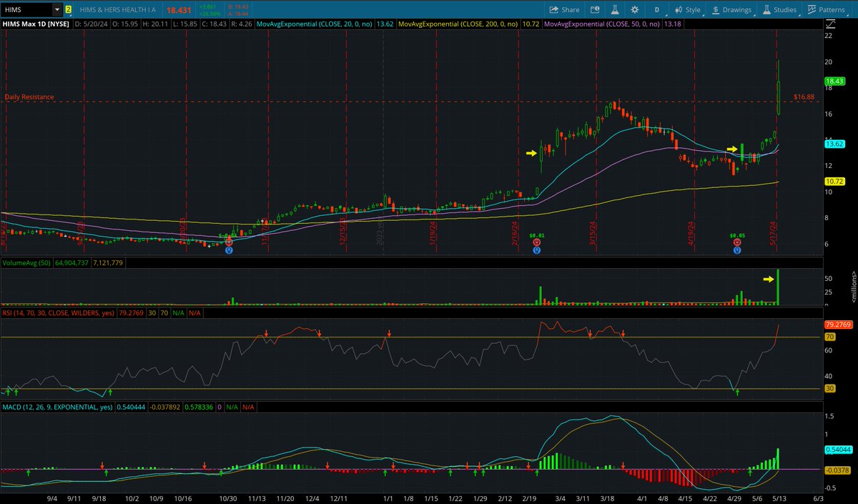Click the 0.54044 MACD value bubble
This screenshot has width=858, height=504.
[837, 450]
